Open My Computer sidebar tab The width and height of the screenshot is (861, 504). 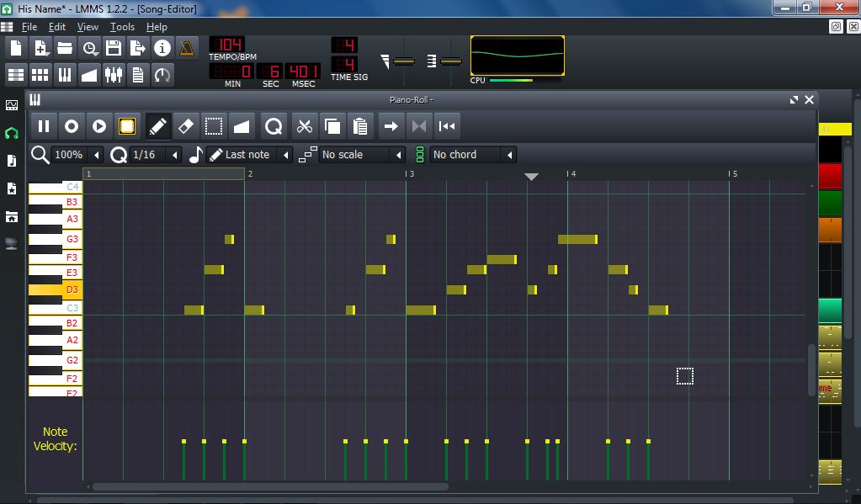(12, 244)
